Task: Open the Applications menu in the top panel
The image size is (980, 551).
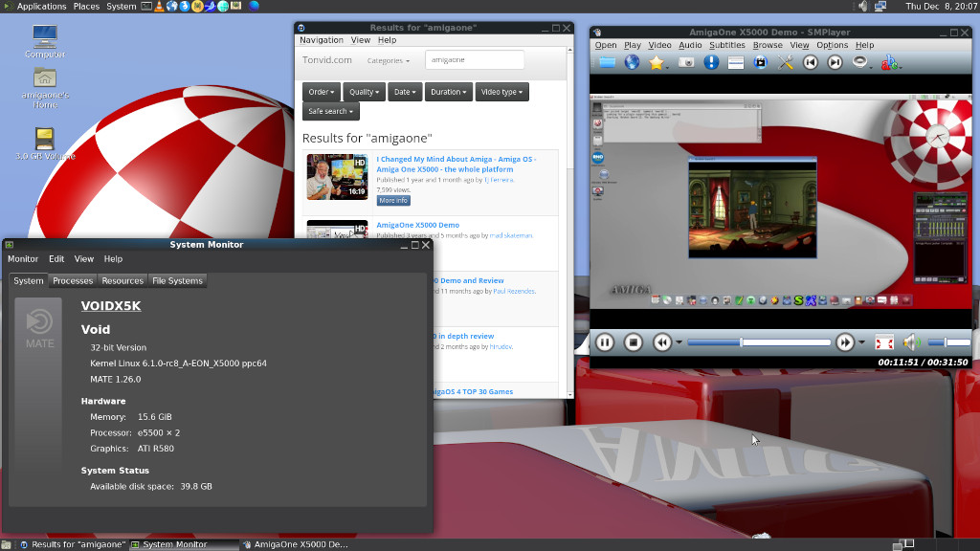Action: (41, 7)
